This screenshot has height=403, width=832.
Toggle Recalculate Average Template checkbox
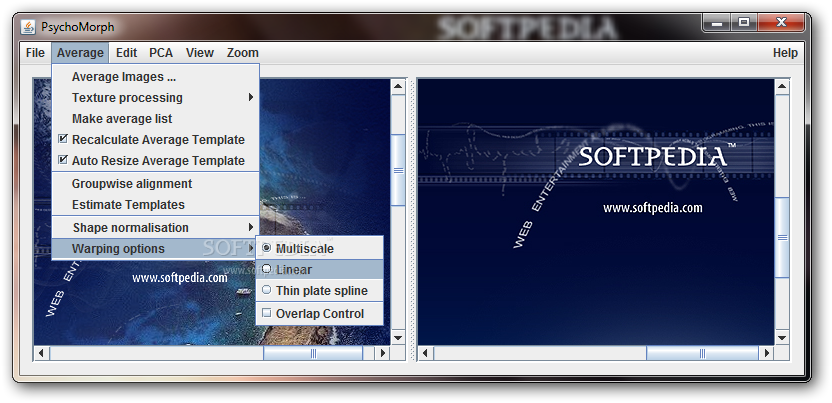[x=155, y=140]
